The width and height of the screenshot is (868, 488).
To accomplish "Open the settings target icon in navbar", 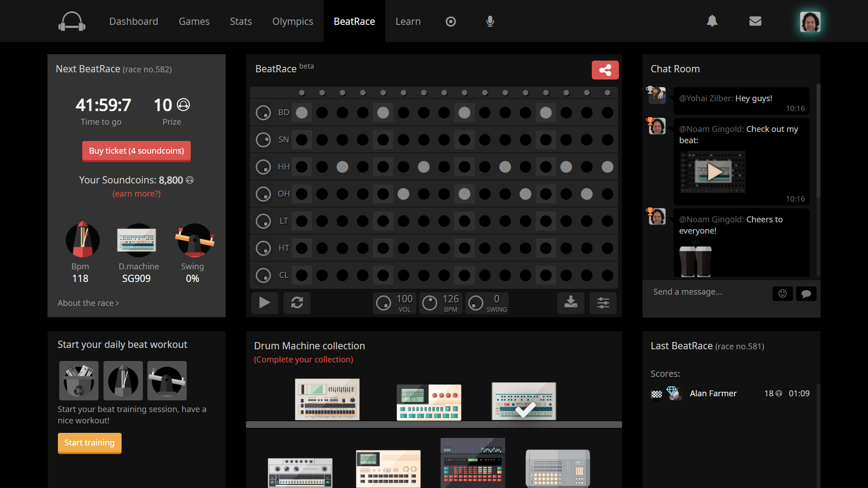I will pyautogui.click(x=451, y=21).
